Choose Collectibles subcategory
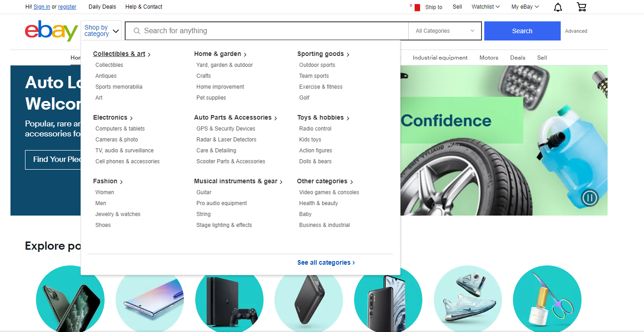The height and width of the screenshot is (332, 644). tap(109, 65)
